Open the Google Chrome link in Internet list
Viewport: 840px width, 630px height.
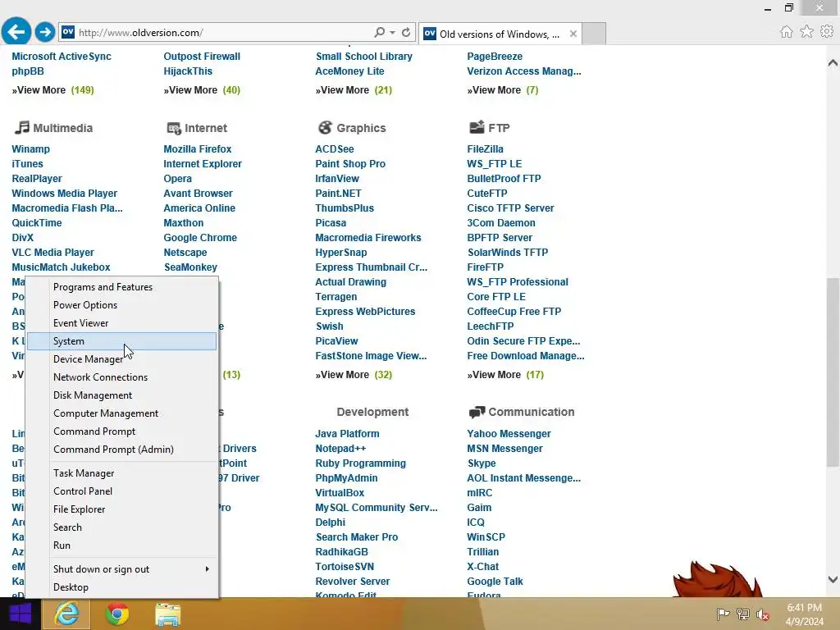tap(200, 238)
